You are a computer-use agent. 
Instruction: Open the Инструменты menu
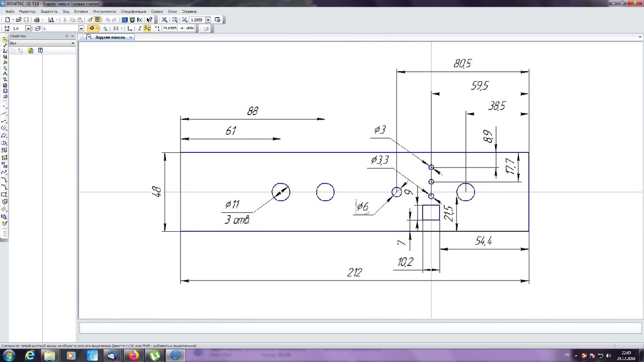(104, 11)
